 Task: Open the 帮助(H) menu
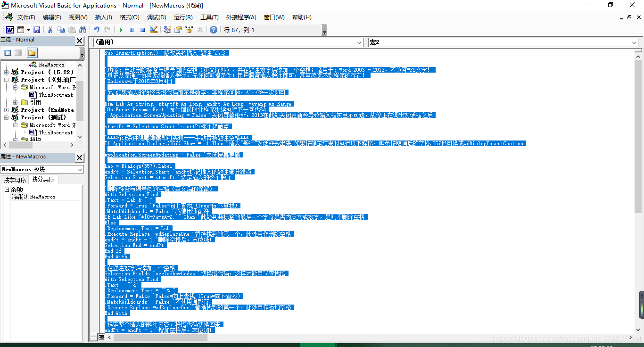click(x=302, y=17)
